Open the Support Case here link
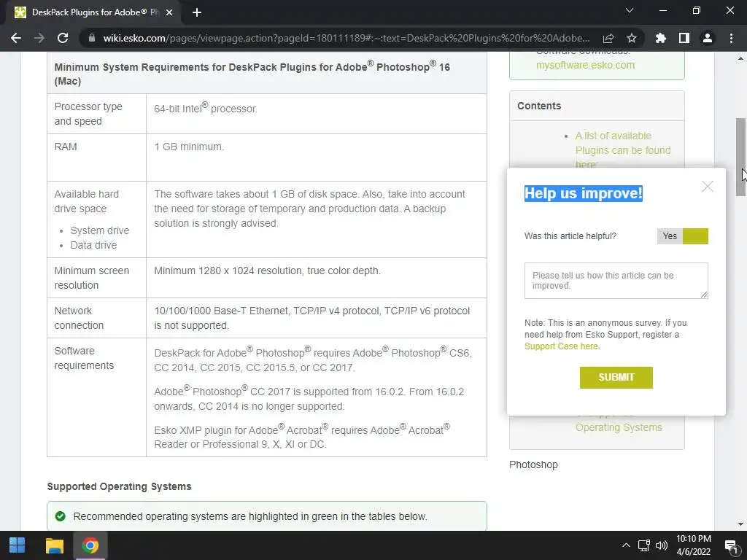 (561, 346)
